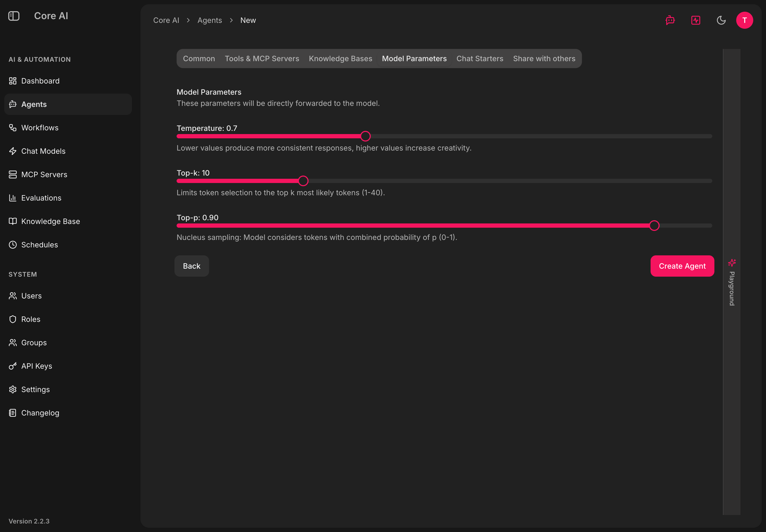Open Settings in the sidebar

click(68, 389)
